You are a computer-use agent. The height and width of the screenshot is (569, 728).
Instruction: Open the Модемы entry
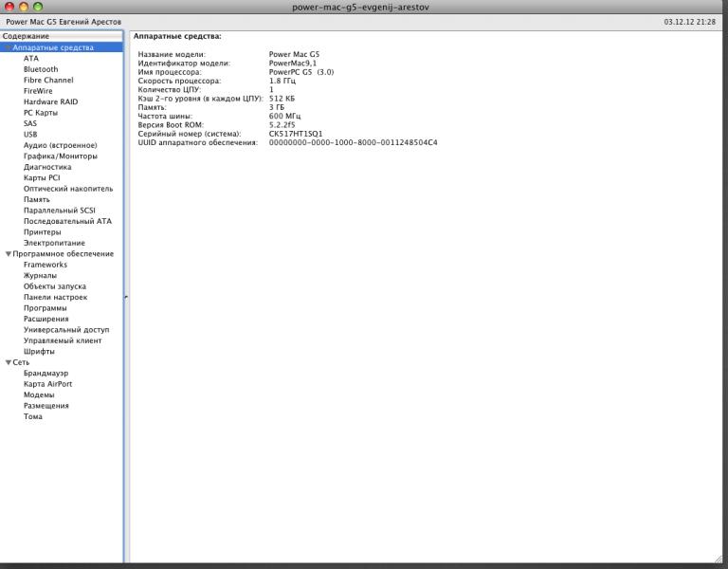[x=39, y=395]
